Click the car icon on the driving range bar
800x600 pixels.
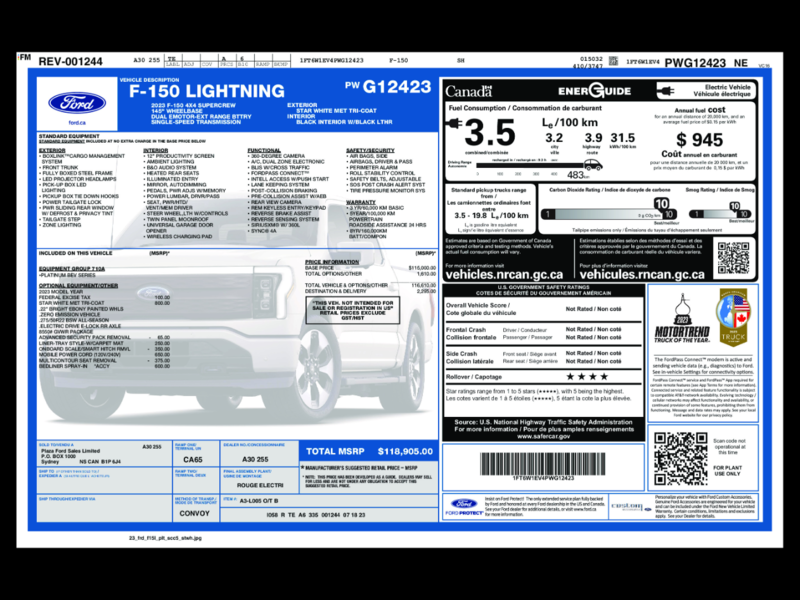pyautogui.click(x=593, y=165)
